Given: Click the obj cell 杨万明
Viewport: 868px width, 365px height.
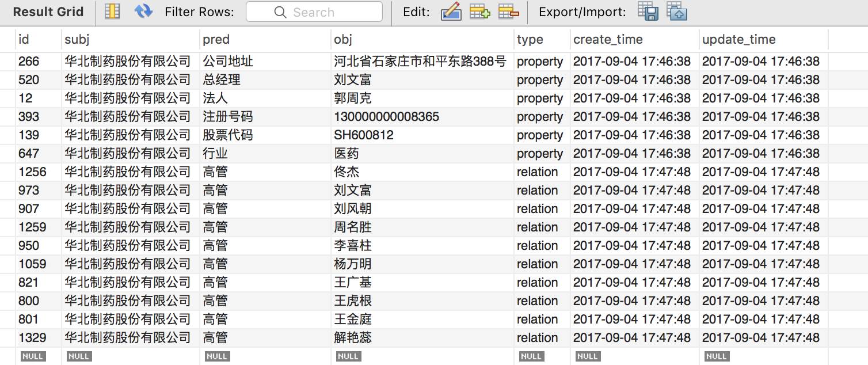Looking at the screenshot, I should 422,264.
